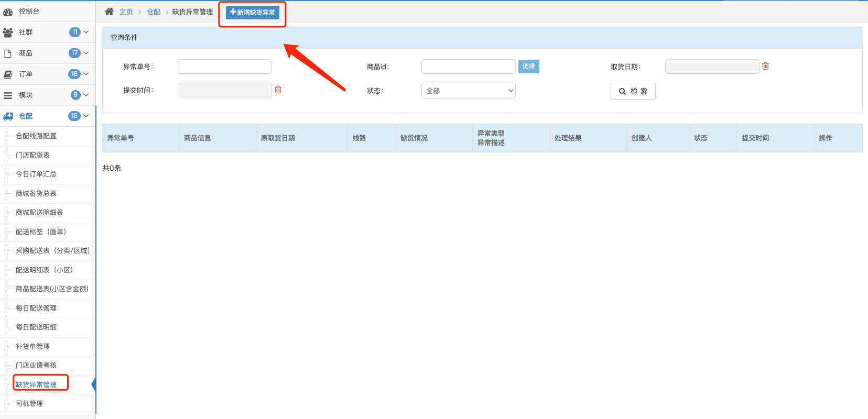
Task: Collapse the 仓配 menu chevron
Action: [x=86, y=116]
